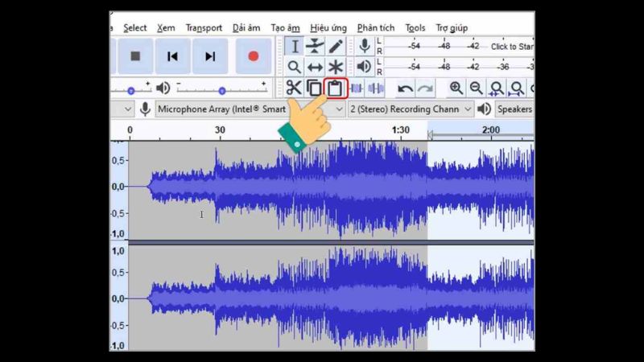Viewport: 644px width, 362px height.
Task: Select the Envelope tool
Action: [x=315, y=47]
